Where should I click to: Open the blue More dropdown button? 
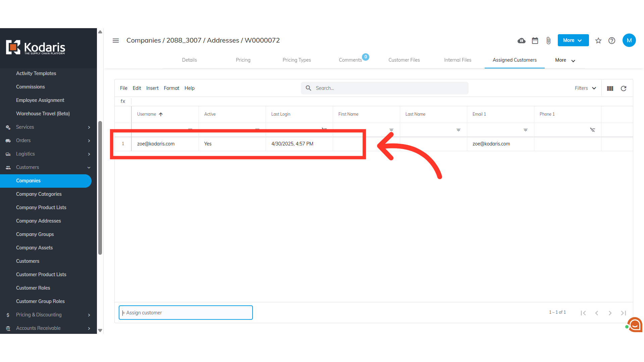[x=573, y=40]
